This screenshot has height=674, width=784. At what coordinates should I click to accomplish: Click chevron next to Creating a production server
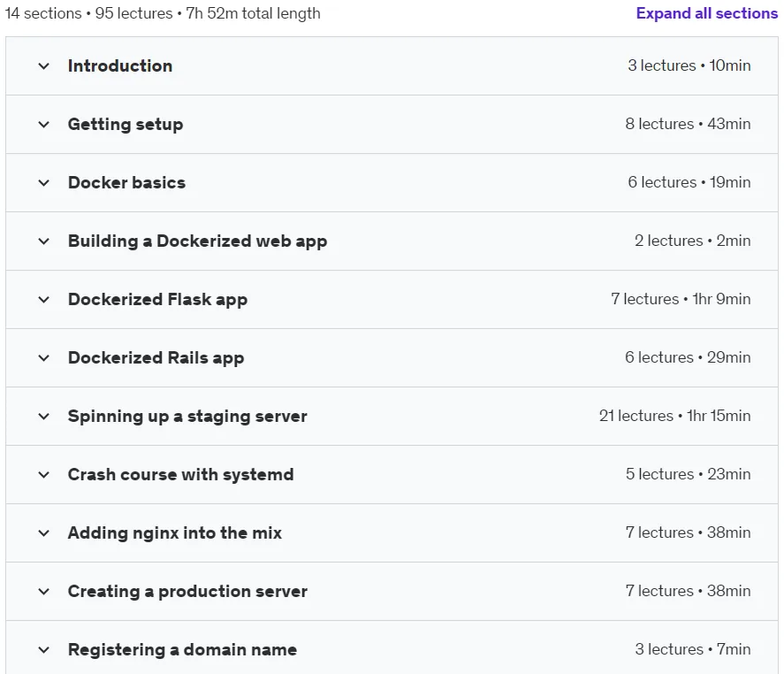point(44,592)
